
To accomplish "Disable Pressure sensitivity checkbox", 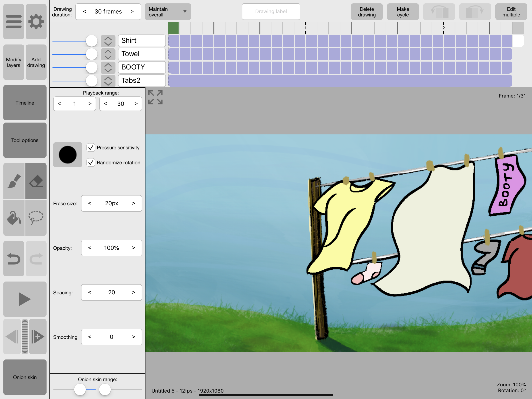I will 91,147.
